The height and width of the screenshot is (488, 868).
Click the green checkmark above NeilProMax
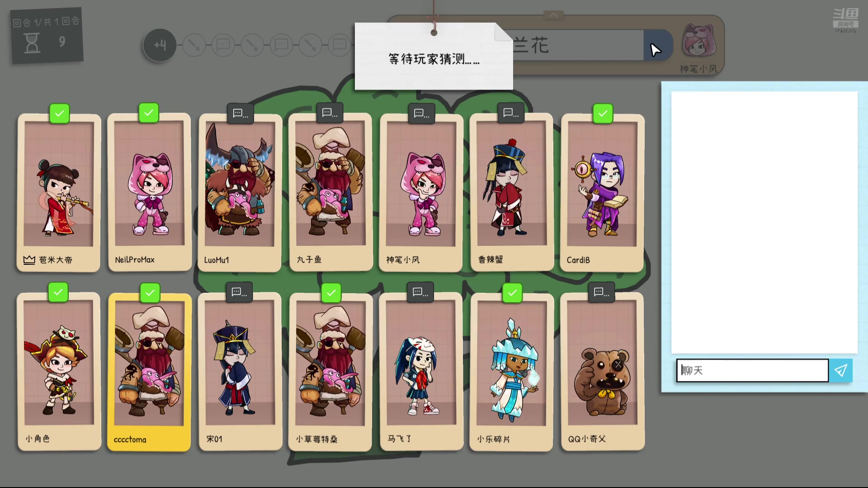click(x=149, y=113)
